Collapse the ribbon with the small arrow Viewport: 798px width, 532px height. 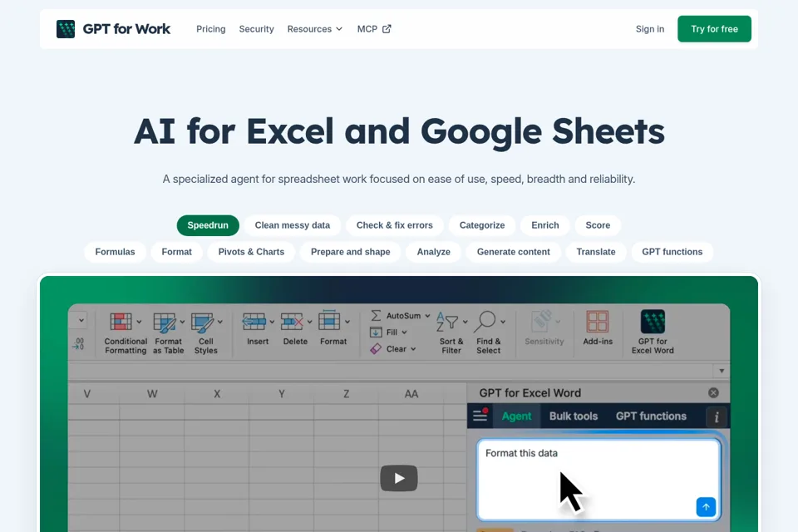[722, 371]
